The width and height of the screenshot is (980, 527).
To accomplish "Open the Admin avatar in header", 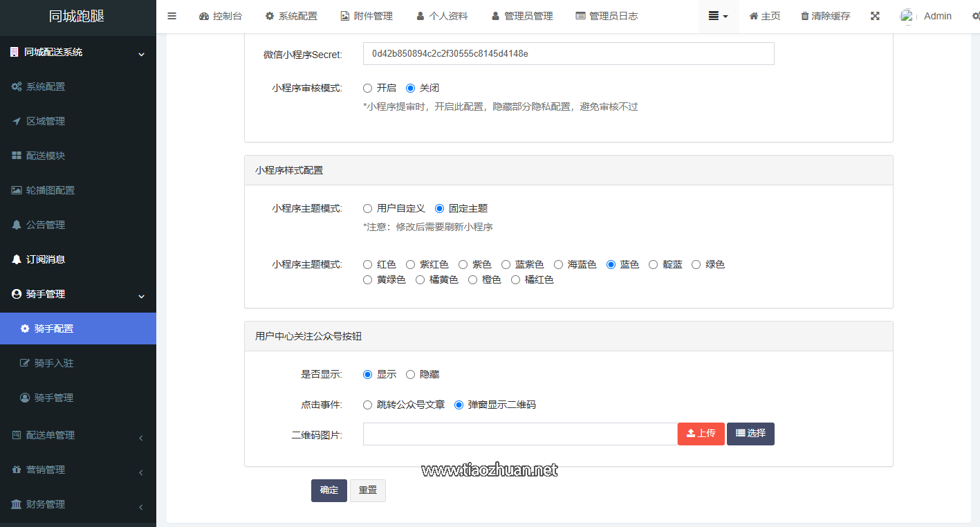I will [907, 16].
